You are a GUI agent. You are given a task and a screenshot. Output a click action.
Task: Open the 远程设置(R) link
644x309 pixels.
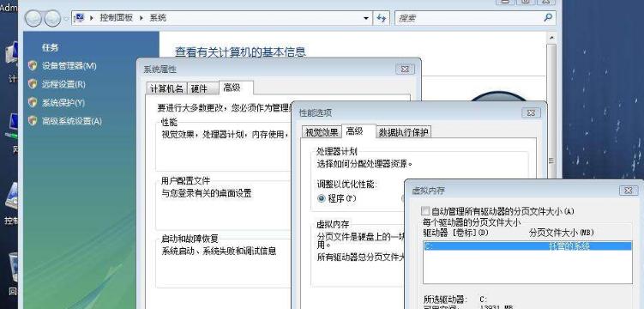pyautogui.click(x=63, y=84)
